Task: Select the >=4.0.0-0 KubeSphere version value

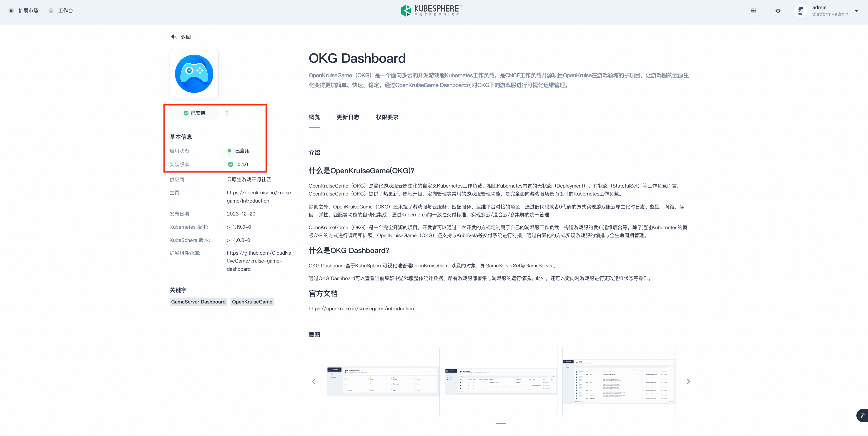Action: click(x=238, y=240)
